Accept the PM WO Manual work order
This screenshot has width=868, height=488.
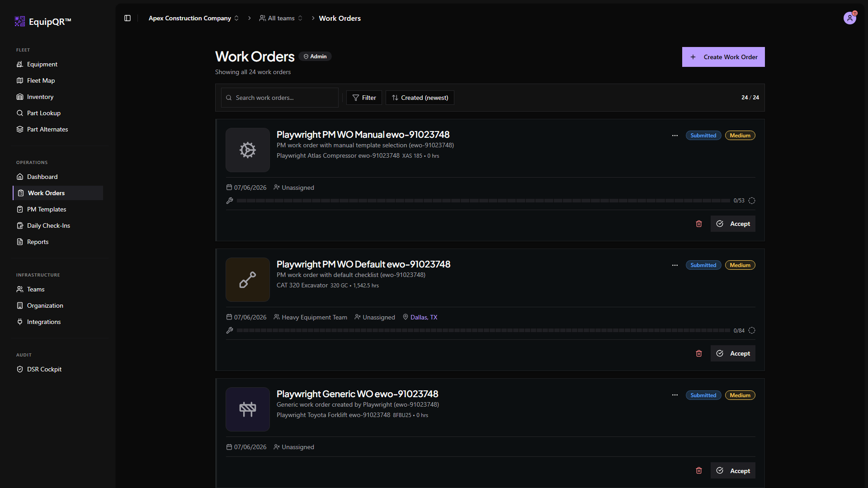pos(733,224)
